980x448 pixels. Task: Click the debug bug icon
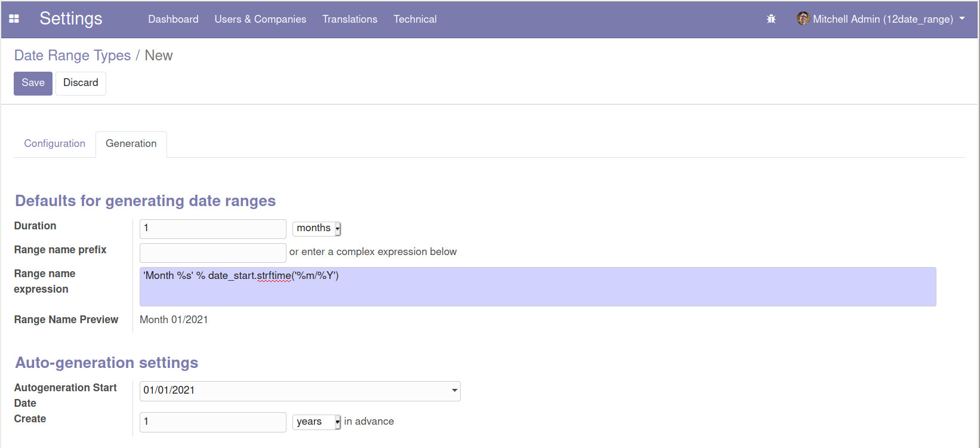click(x=771, y=19)
